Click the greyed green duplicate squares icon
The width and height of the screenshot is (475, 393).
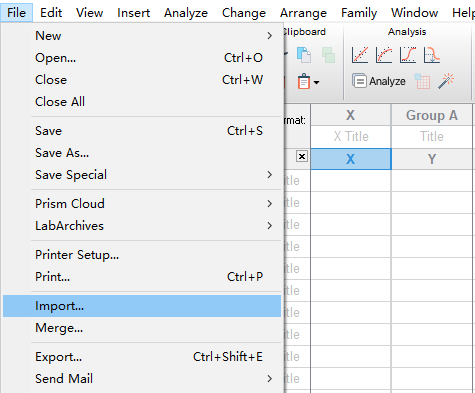coord(328,55)
